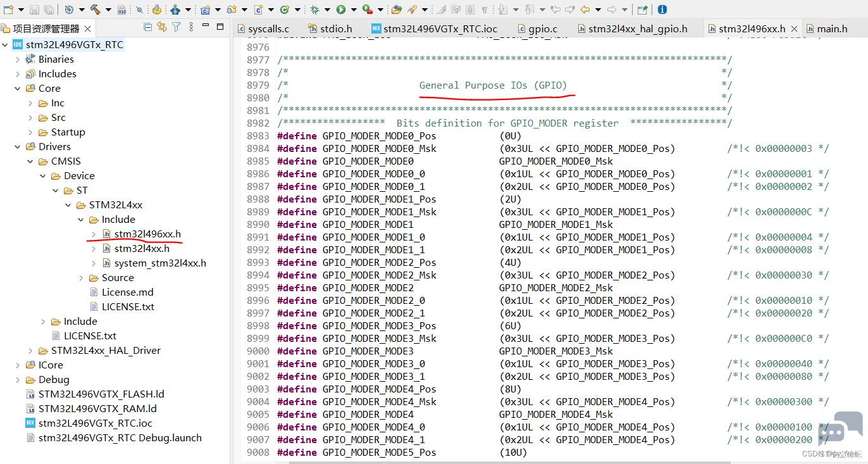The width and height of the screenshot is (868, 464).
Task: Click the Show Whitespace Characters pilcrow icon
Action: (485, 9)
